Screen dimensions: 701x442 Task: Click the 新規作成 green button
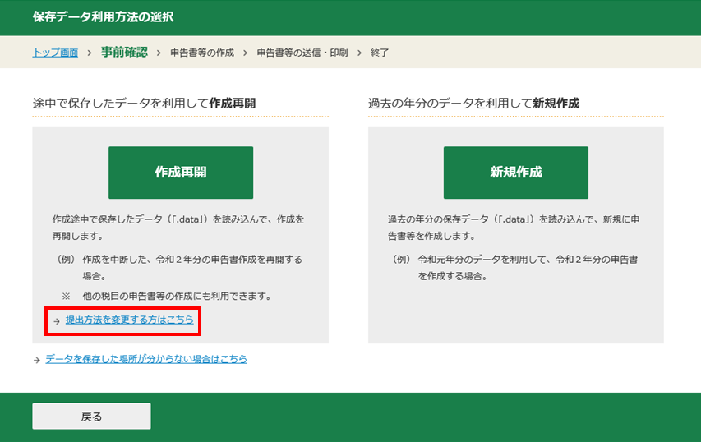coord(516,173)
